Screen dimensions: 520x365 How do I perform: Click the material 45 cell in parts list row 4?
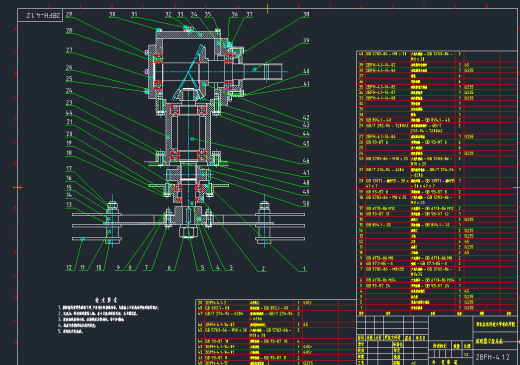click(467, 291)
